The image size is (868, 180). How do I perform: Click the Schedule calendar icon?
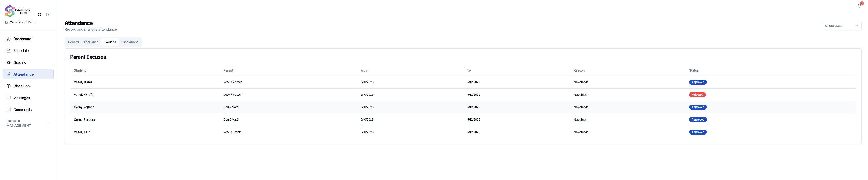click(x=9, y=51)
